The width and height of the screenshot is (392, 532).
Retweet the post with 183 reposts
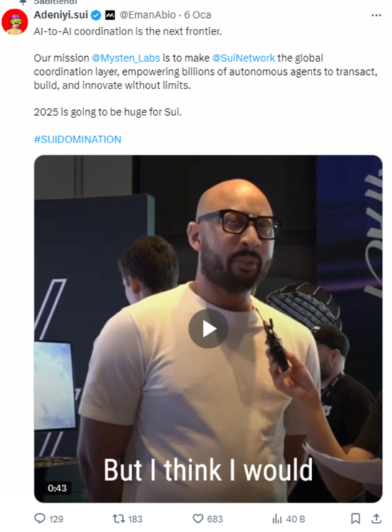(119, 518)
